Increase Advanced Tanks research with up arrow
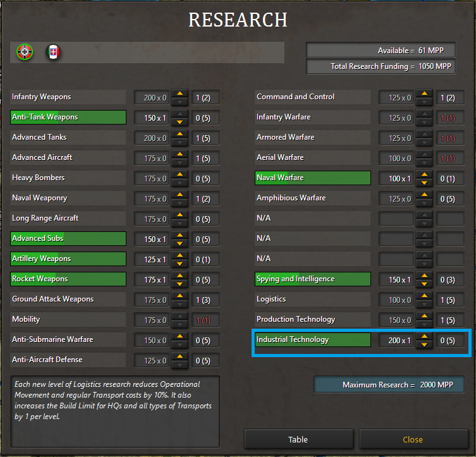Viewport: 476px width, 457px height. coord(180,134)
